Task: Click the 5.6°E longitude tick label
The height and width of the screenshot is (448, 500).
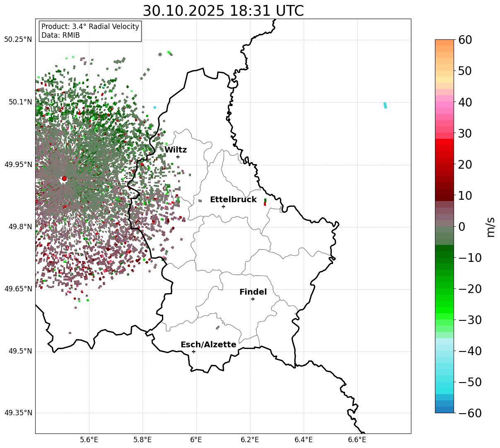Action: 89,440
